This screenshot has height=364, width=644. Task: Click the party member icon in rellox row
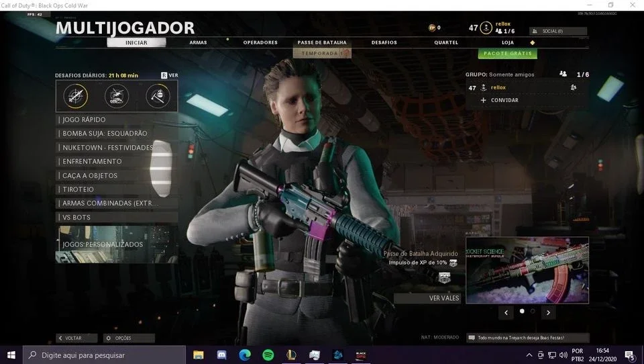pos(574,87)
